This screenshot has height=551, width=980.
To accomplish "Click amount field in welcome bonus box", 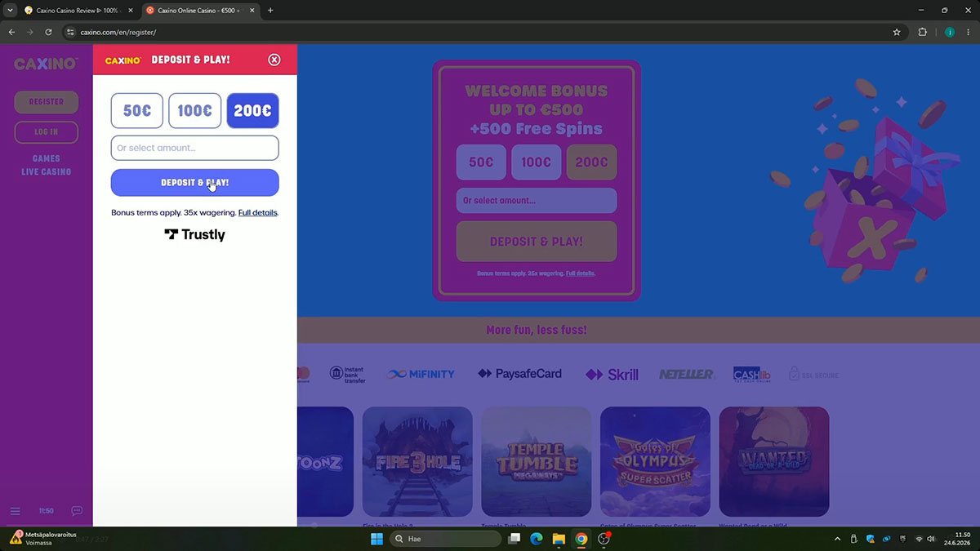I will click(537, 201).
